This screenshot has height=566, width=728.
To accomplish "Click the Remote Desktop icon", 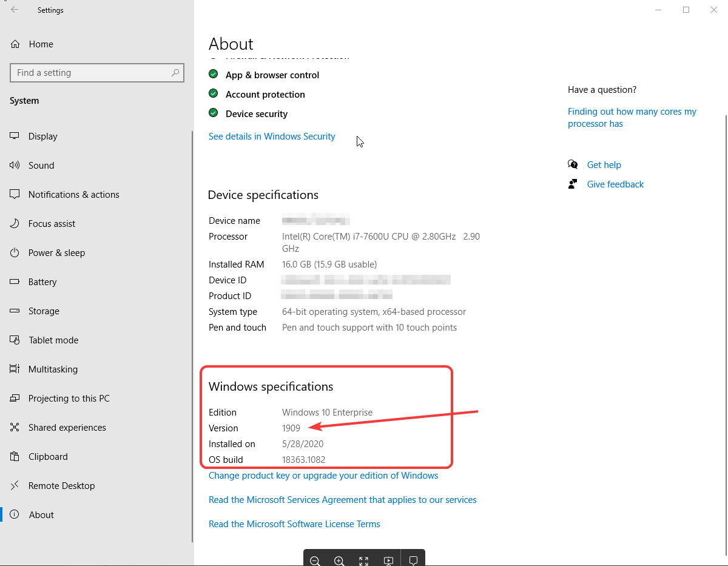I will (15, 486).
